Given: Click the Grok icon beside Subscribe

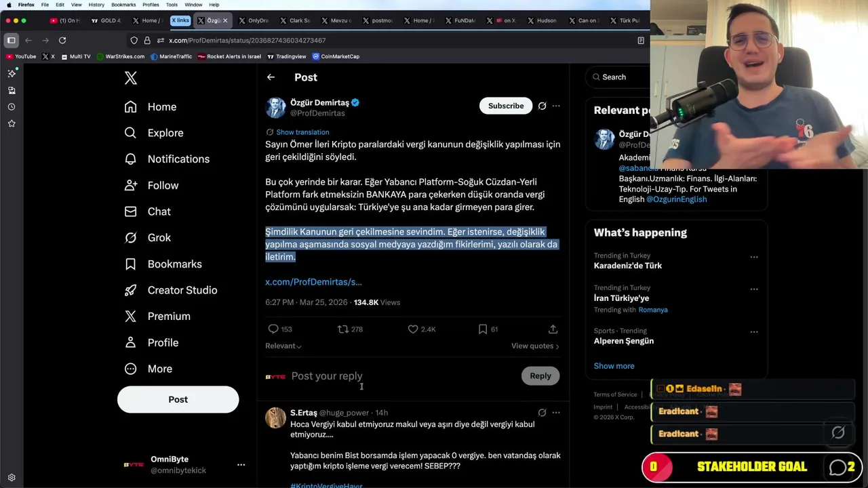Looking at the screenshot, I should [542, 106].
